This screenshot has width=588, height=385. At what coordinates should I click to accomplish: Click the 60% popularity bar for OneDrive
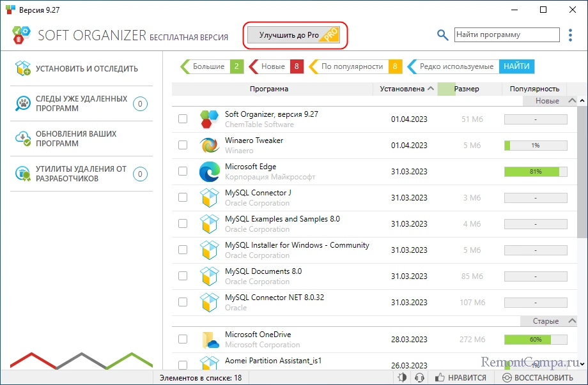(536, 339)
